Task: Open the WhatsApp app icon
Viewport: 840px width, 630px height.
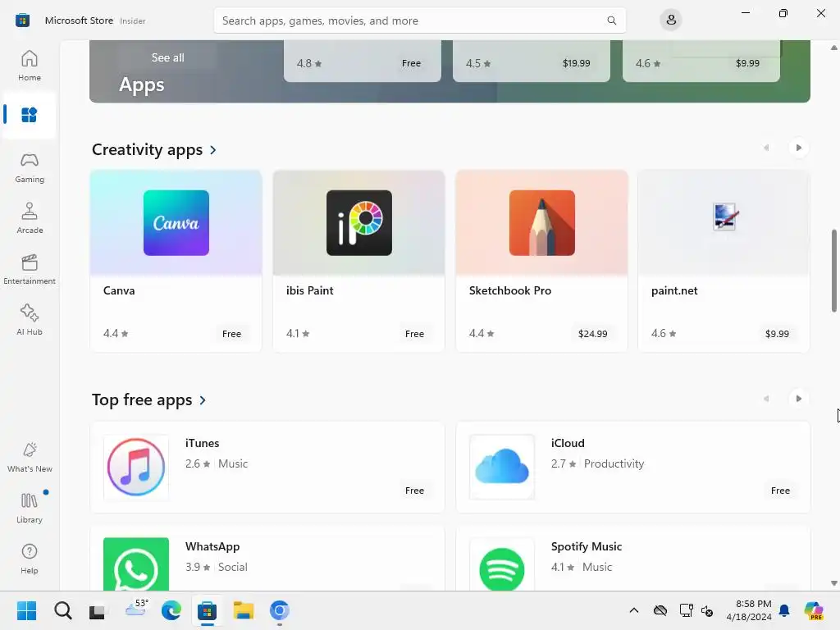Action: click(136, 564)
